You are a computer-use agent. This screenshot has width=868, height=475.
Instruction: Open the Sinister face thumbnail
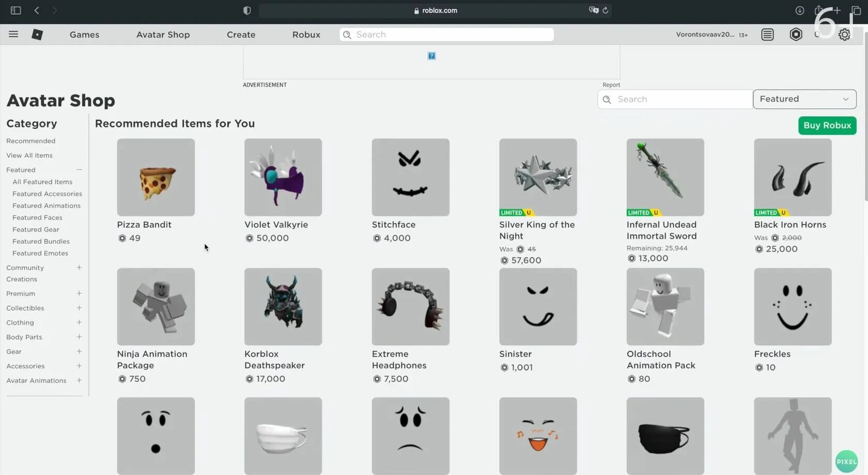pos(538,307)
